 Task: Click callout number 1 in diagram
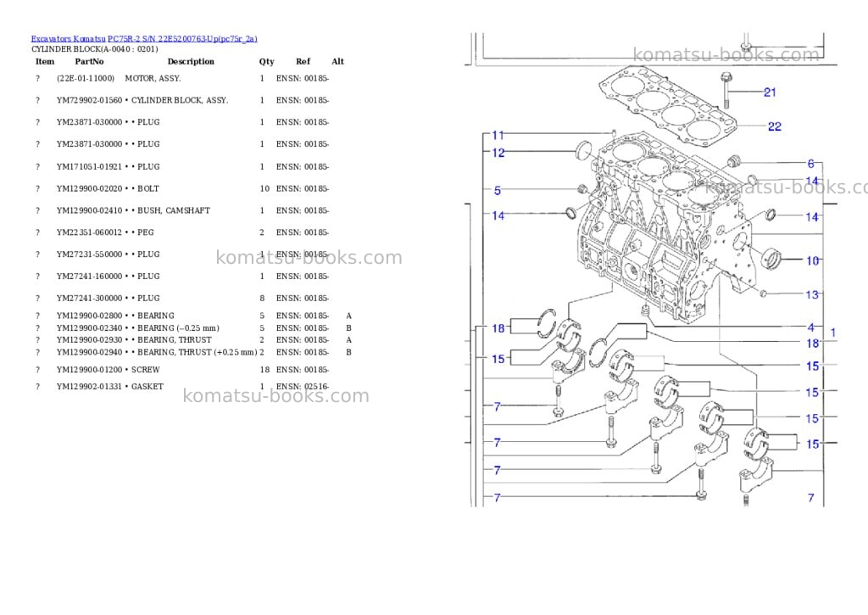tap(833, 333)
